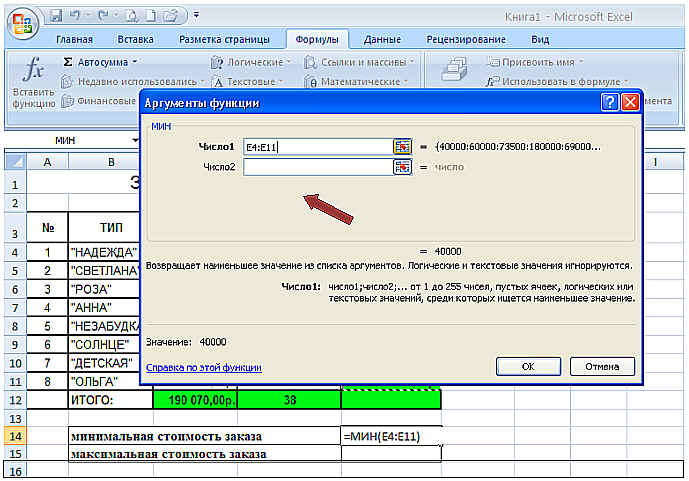The image size is (689, 481).
Task: Select column A header
Action: point(47,162)
